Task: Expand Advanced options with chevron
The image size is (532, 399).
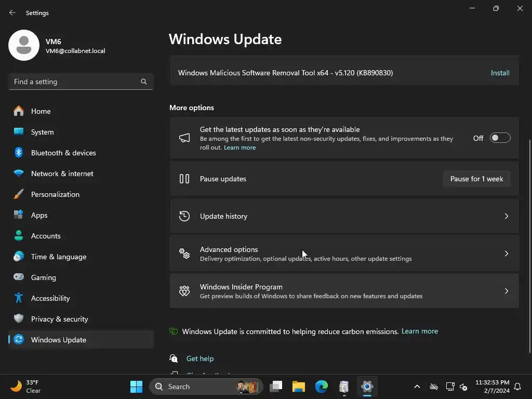Action: (x=506, y=254)
